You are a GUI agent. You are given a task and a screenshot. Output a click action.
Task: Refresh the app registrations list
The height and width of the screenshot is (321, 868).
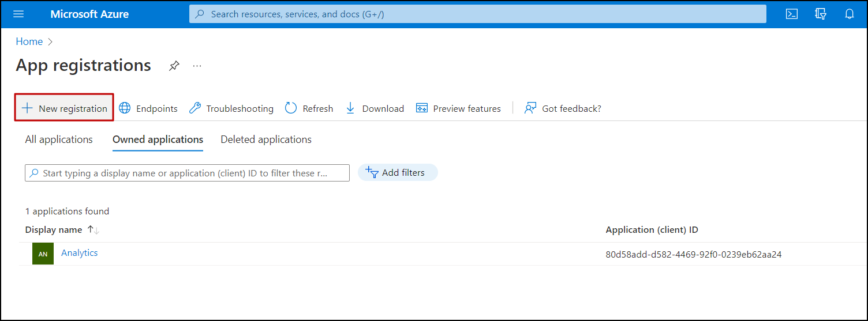click(x=309, y=108)
